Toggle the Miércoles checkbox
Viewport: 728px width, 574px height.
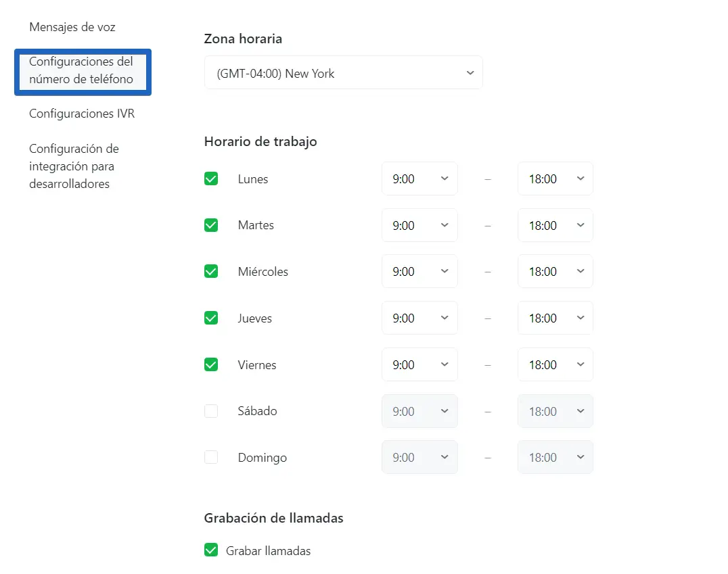[211, 272]
